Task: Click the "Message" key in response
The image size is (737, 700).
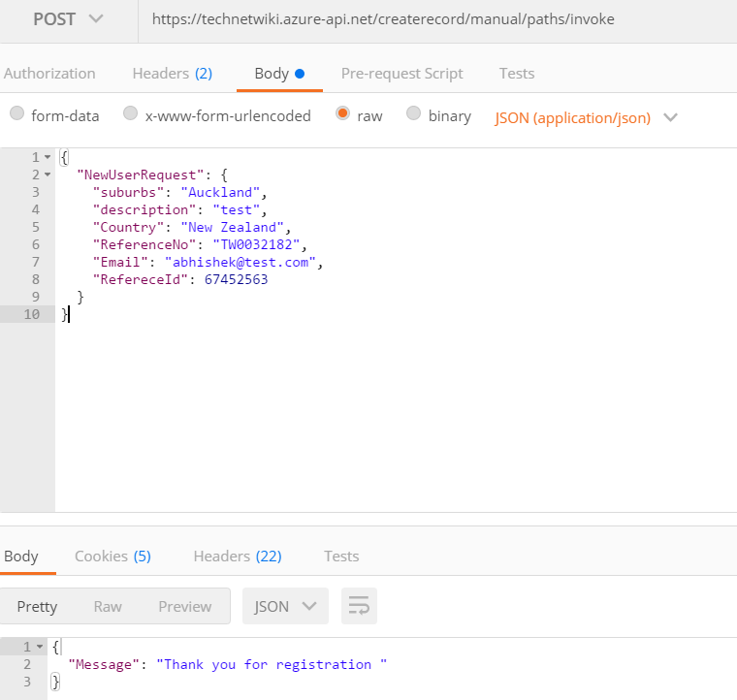Action: coord(105,664)
